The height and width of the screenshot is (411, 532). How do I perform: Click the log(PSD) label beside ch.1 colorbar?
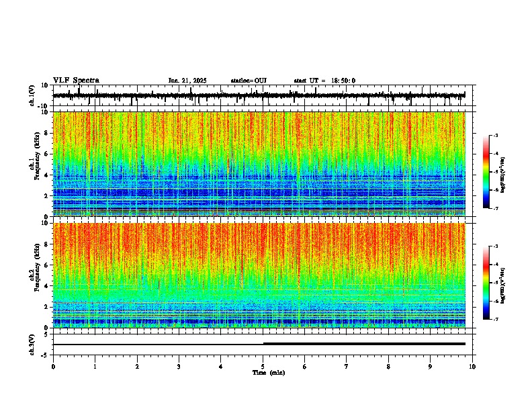pos(502,175)
